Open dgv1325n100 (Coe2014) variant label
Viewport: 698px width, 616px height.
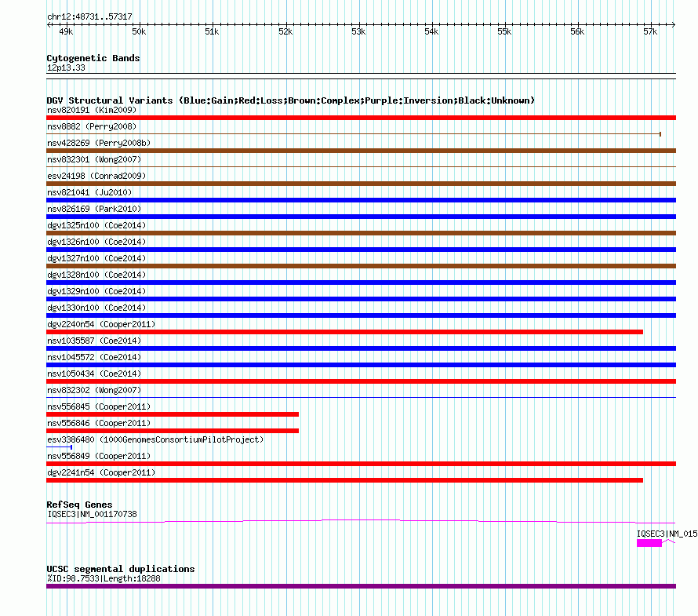[96, 225]
